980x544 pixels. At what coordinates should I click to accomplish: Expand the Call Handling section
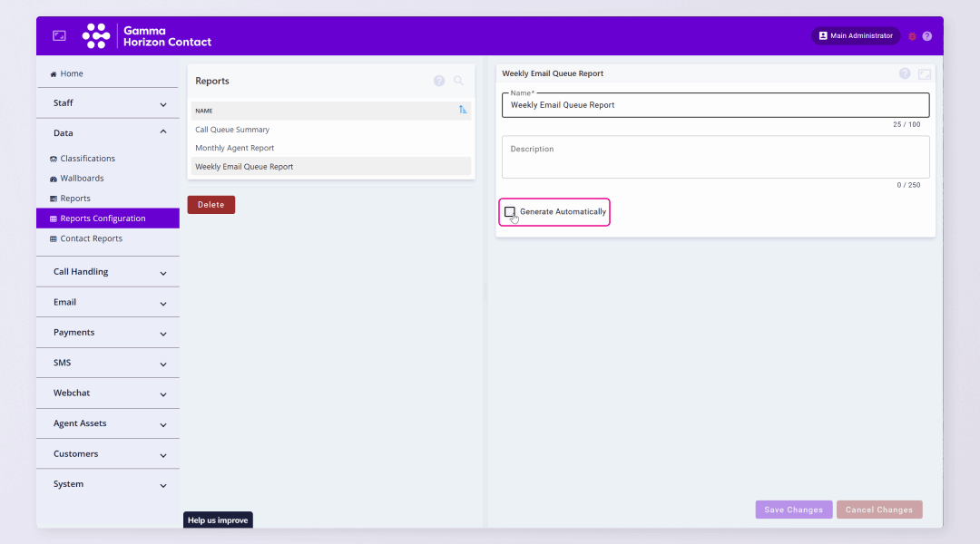pyautogui.click(x=107, y=271)
